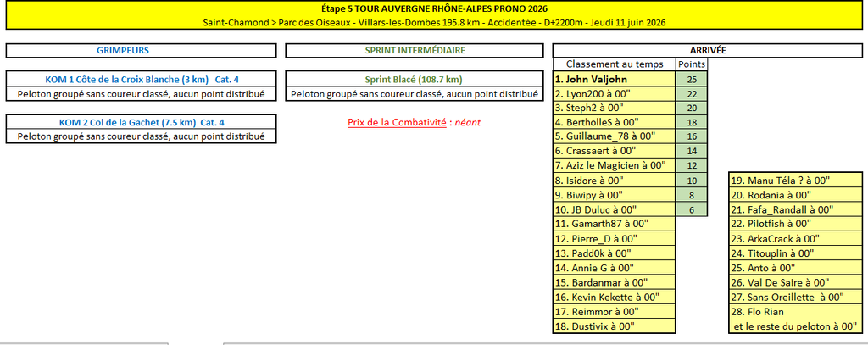Select the points cell showing 10

coord(692,180)
